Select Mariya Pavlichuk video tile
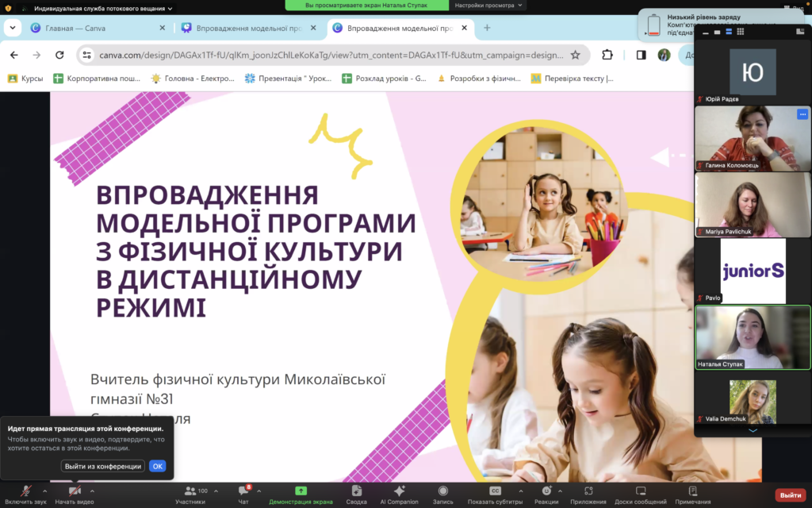This screenshot has width=812, height=508. pyautogui.click(x=753, y=204)
